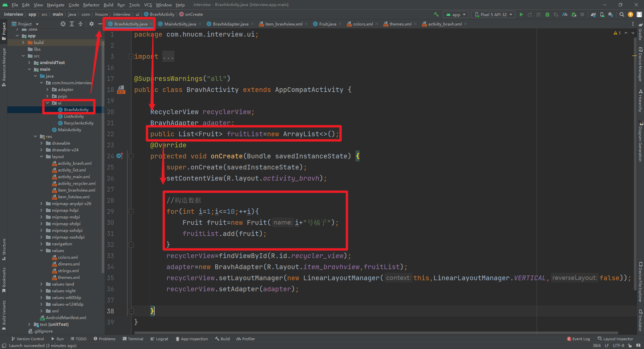
Task: Click Expand All in Project panel
Action: pyautogui.click(x=72, y=24)
